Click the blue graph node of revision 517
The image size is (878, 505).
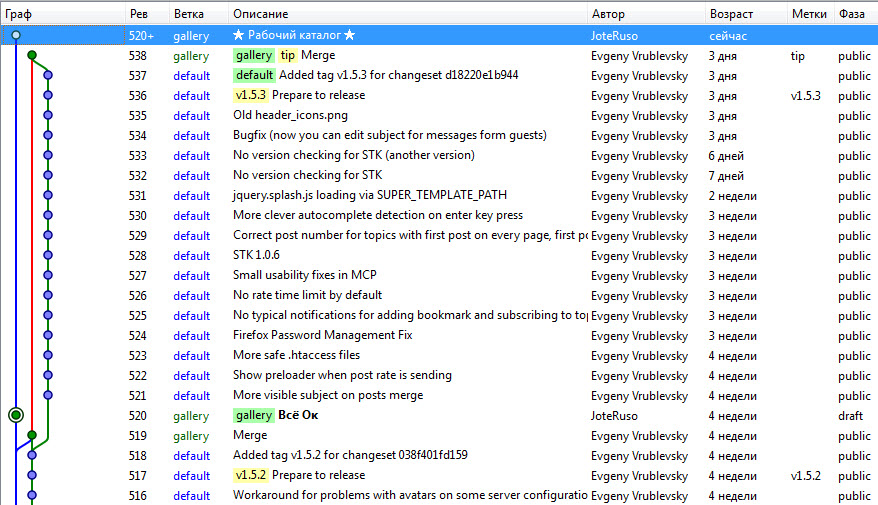[x=32, y=475]
